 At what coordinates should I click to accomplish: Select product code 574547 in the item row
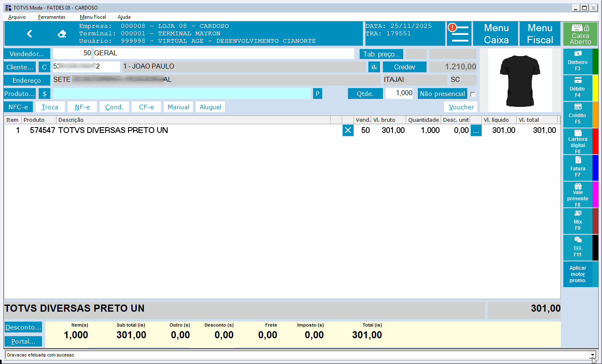pyautogui.click(x=42, y=130)
